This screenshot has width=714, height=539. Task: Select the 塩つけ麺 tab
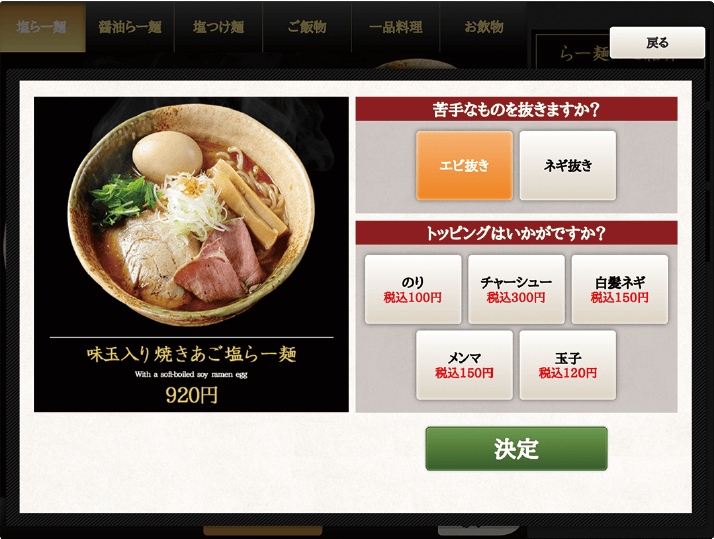[218, 27]
